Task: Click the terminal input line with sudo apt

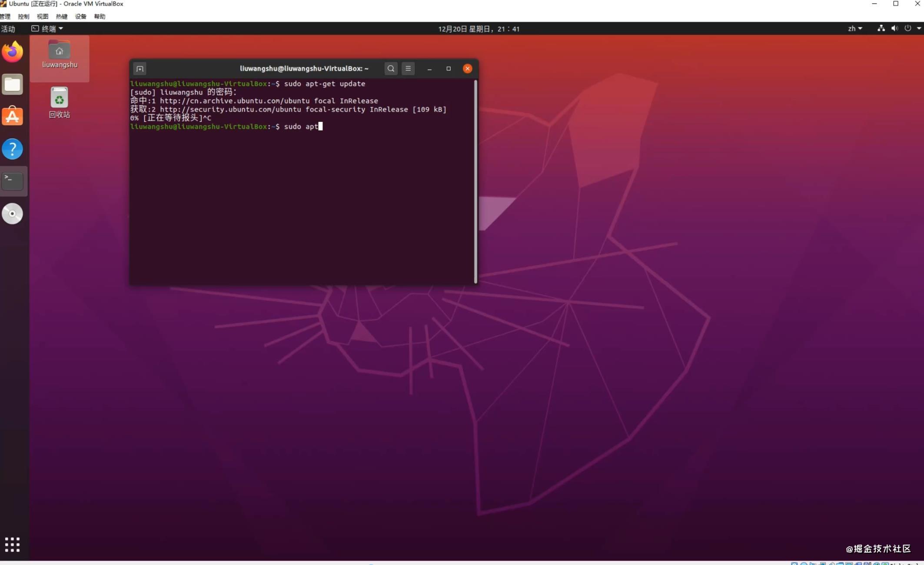Action: tap(226, 127)
